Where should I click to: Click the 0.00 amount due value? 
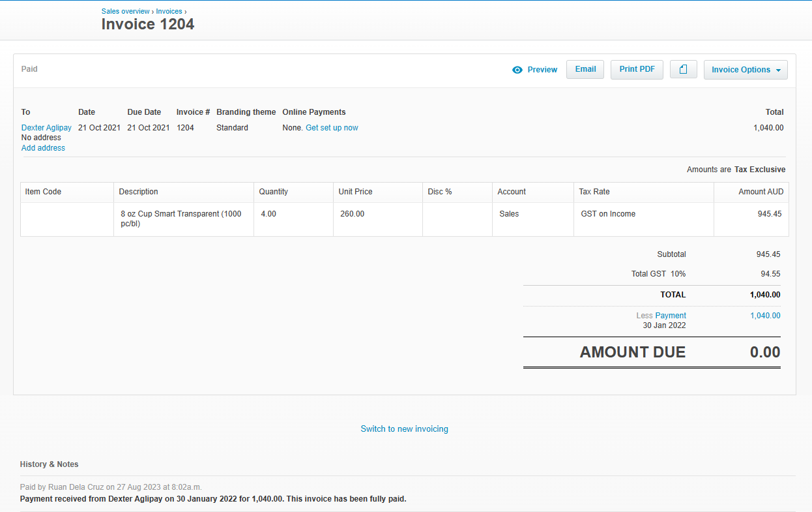tap(765, 352)
